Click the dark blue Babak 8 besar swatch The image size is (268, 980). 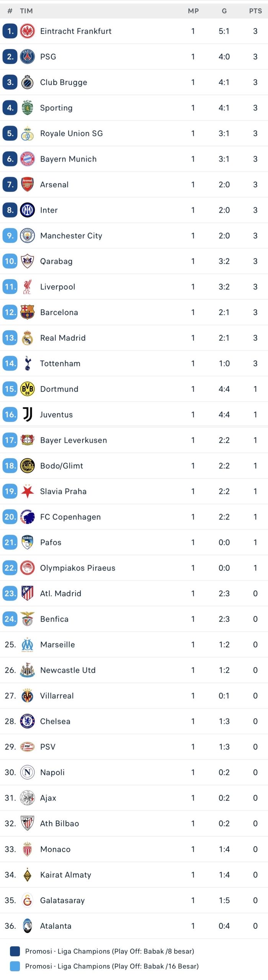[15, 951]
